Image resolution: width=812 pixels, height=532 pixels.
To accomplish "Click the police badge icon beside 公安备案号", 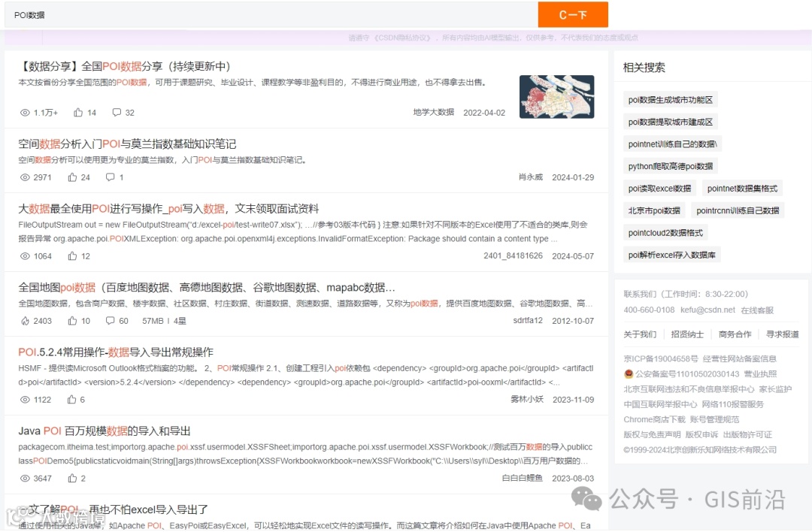I will (x=629, y=373).
